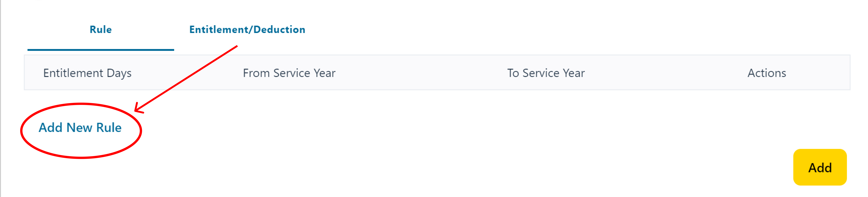Sort the table by Entitlement Days
868x197 pixels.
(x=87, y=73)
